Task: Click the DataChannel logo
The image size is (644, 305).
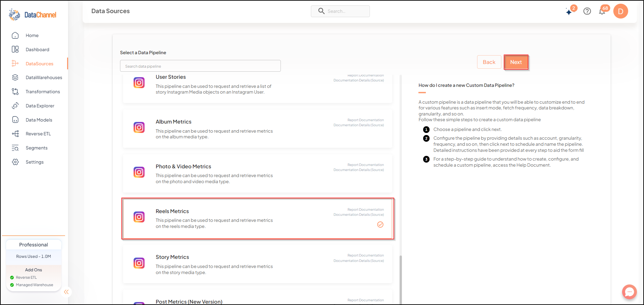Action: [x=32, y=15]
